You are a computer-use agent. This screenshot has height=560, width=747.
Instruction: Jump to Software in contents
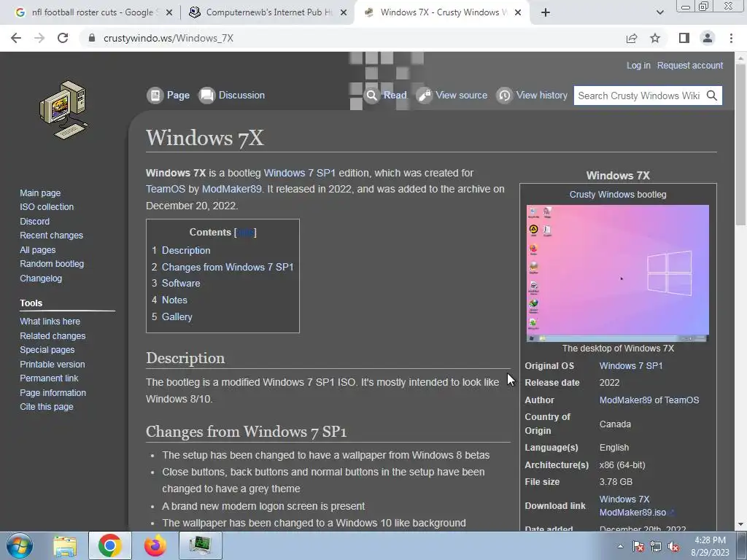(181, 284)
